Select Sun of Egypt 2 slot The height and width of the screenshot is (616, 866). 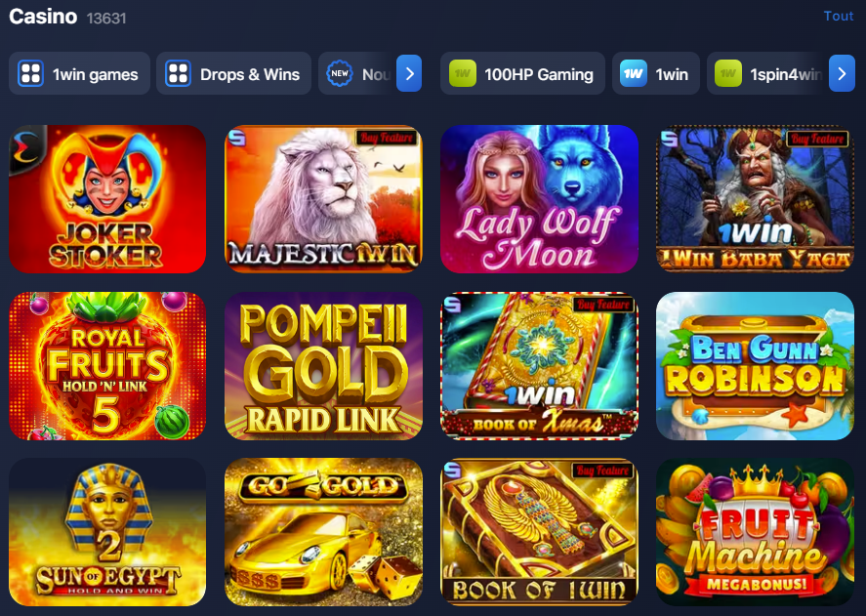click(107, 532)
